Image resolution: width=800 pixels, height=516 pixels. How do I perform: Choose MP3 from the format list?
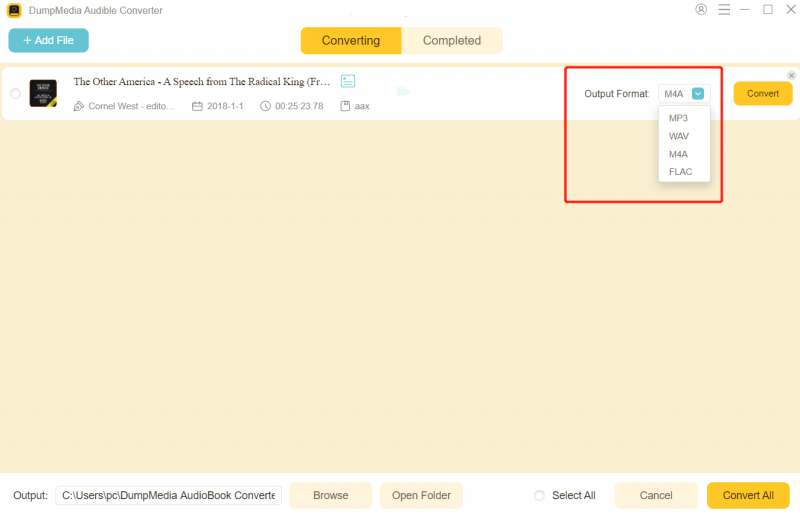[x=678, y=118]
